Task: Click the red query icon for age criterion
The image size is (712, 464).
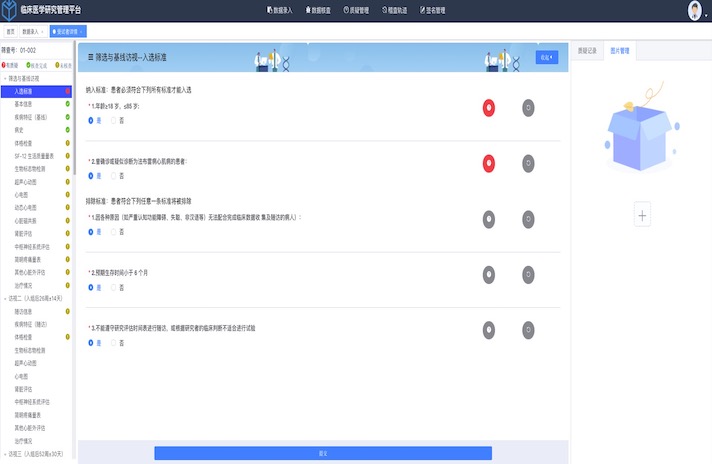Action: (x=488, y=108)
